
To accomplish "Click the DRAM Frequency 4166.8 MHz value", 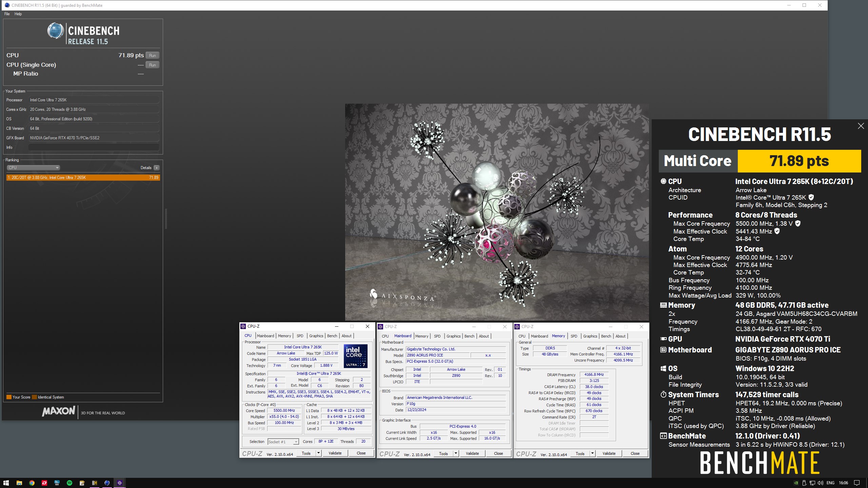I will [x=594, y=374].
